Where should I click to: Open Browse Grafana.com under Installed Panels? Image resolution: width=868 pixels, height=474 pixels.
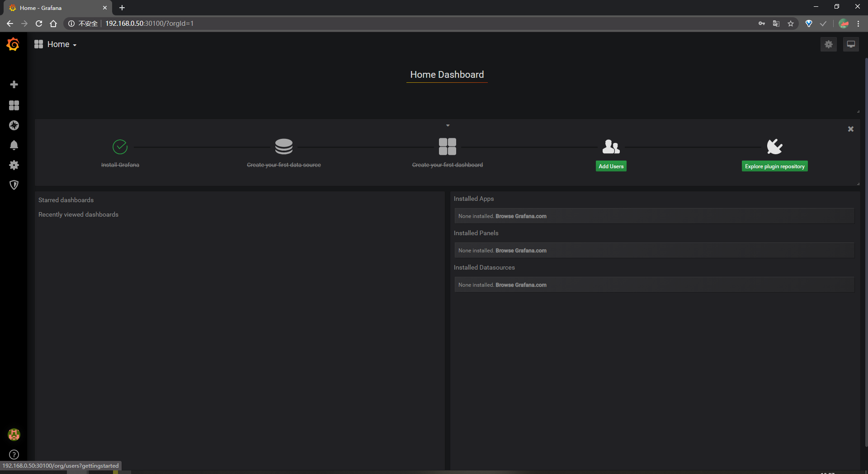[521, 251]
